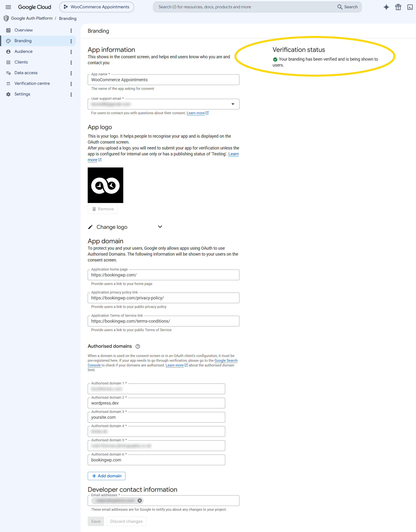Edit Authorised domain 6 bookingwp.com field
The width and height of the screenshot is (416, 532).
tap(156, 460)
